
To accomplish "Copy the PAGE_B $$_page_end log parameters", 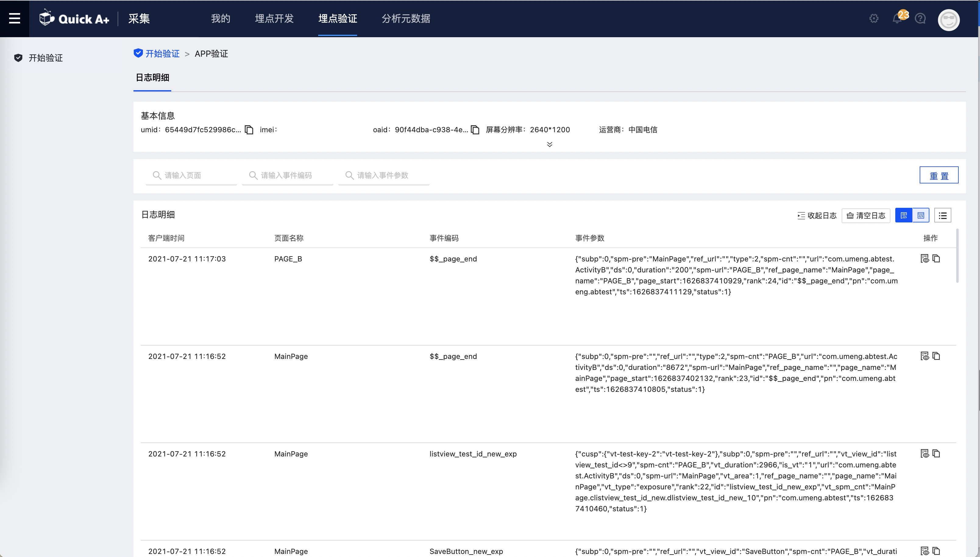I will click(x=936, y=259).
